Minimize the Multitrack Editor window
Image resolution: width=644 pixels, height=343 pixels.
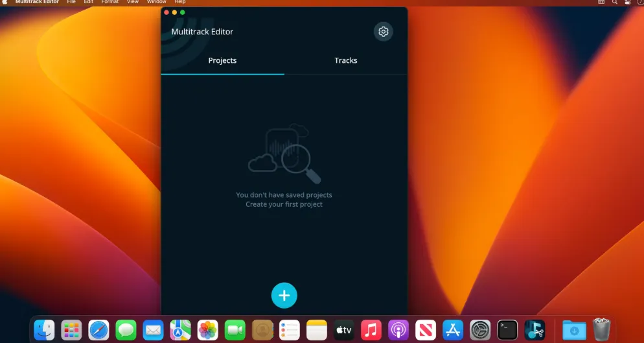click(x=174, y=12)
